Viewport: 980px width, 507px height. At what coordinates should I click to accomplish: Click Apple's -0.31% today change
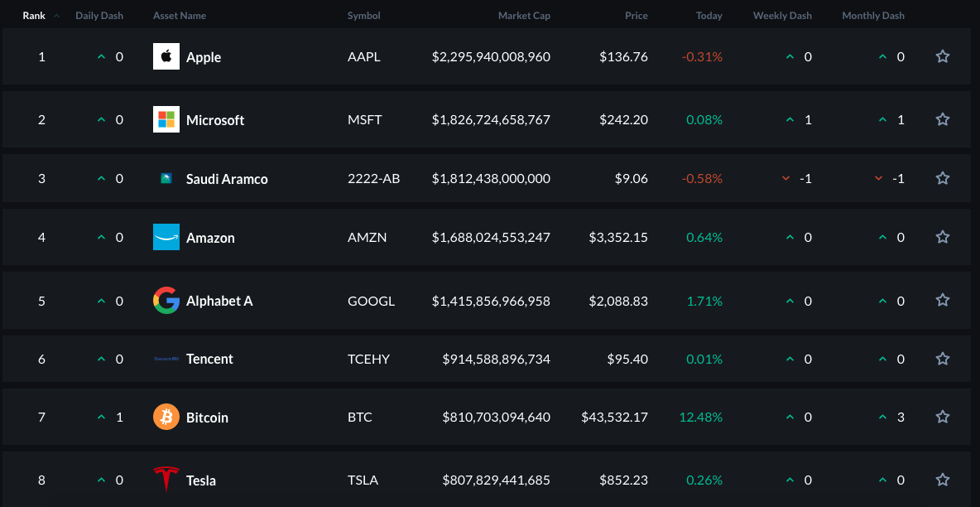[x=702, y=57]
